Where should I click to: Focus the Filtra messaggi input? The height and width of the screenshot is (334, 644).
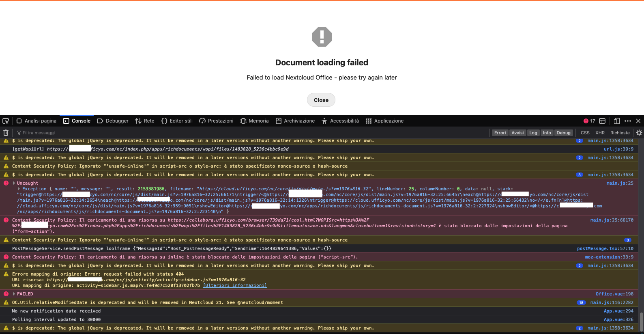coord(251,133)
